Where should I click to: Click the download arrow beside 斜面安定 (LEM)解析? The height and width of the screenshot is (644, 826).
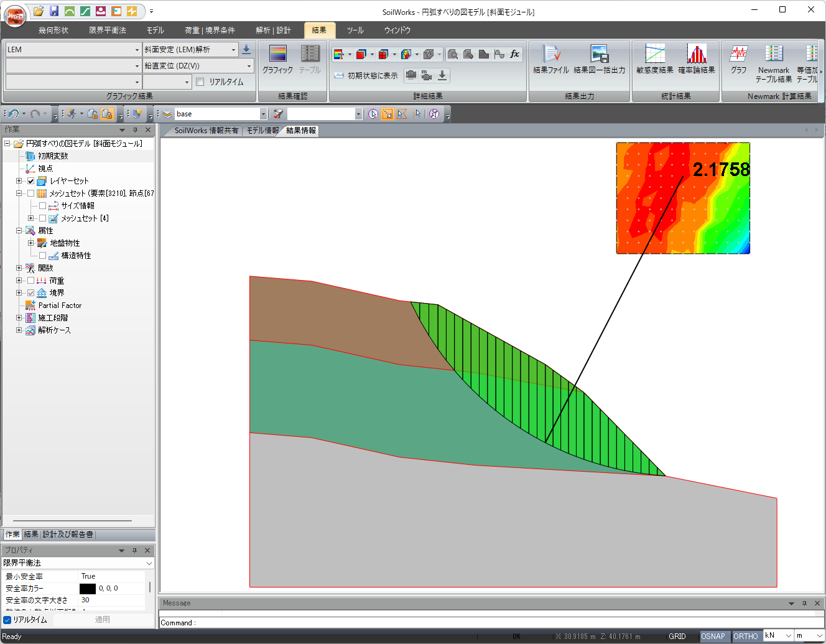(246, 49)
